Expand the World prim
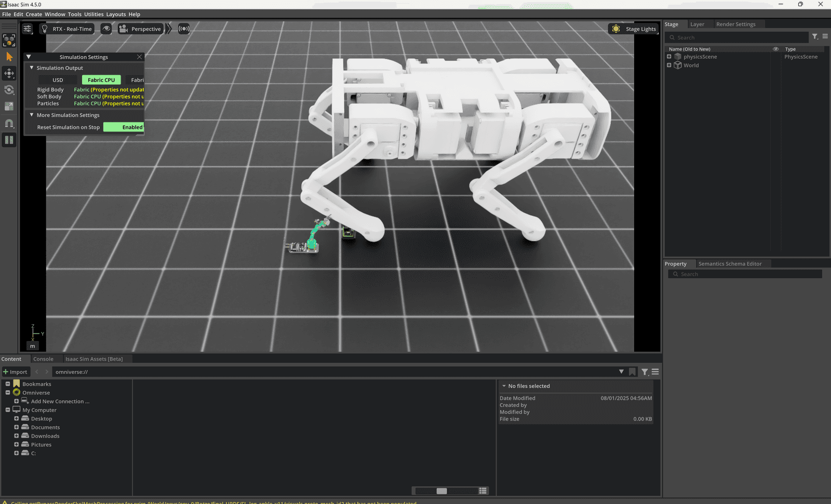The height and width of the screenshot is (504, 831). point(669,65)
